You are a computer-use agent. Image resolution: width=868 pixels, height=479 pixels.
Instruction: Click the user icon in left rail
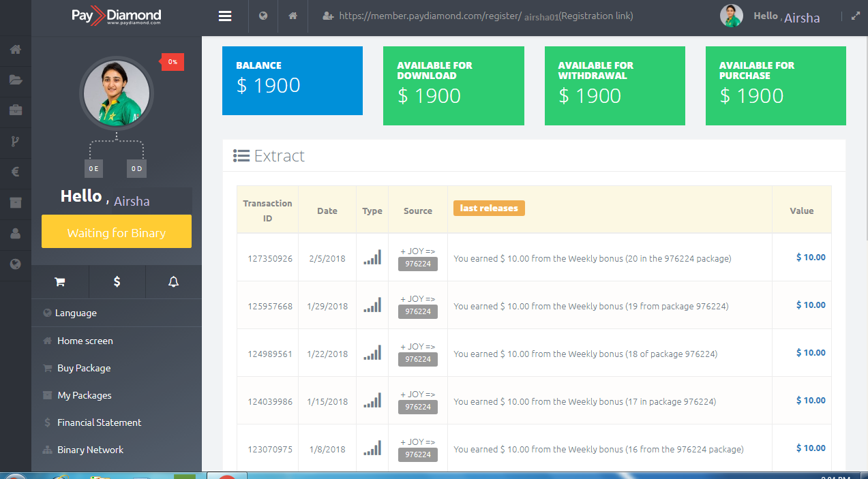[16, 233]
